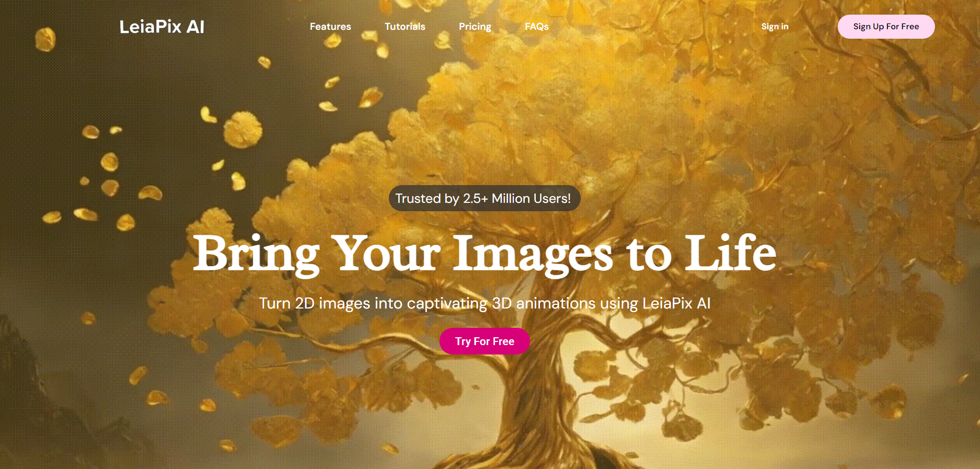Open the Features menu item
Viewport: 980px width, 469px height.
[x=330, y=27]
